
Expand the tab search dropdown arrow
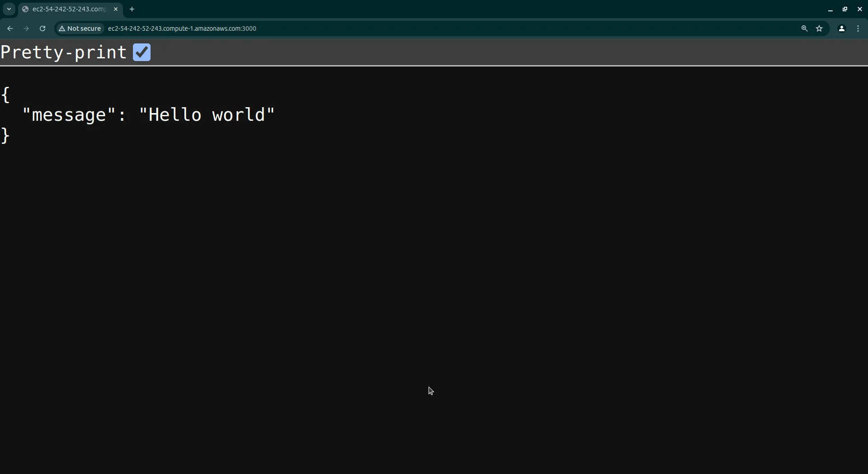point(9,9)
